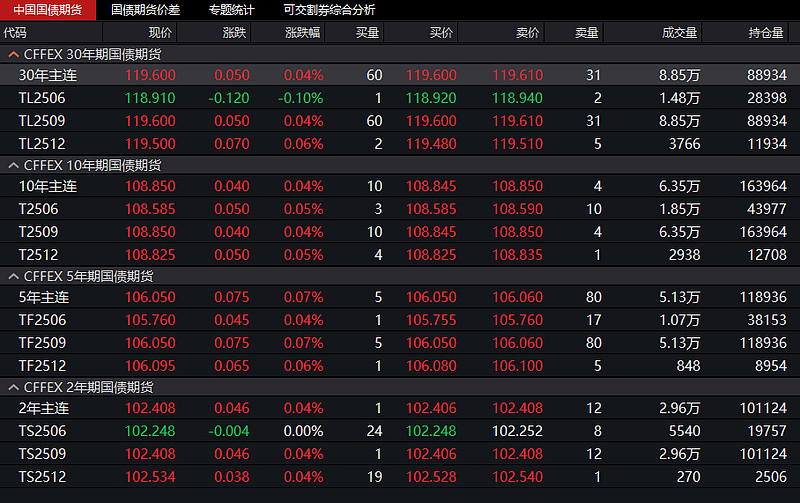Collapse the CFFEX 10年期国债期货 group
This screenshot has width=800, height=503.
13,165
